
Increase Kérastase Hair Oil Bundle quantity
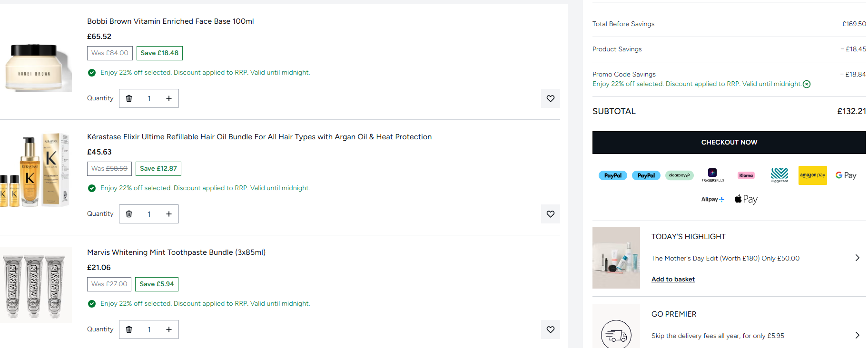[168, 214]
